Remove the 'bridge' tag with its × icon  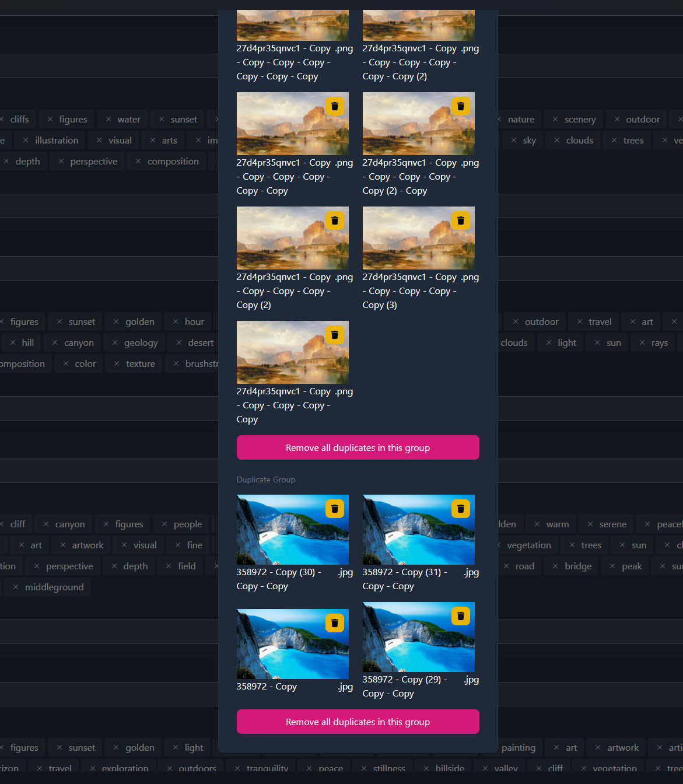coord(555,566)
